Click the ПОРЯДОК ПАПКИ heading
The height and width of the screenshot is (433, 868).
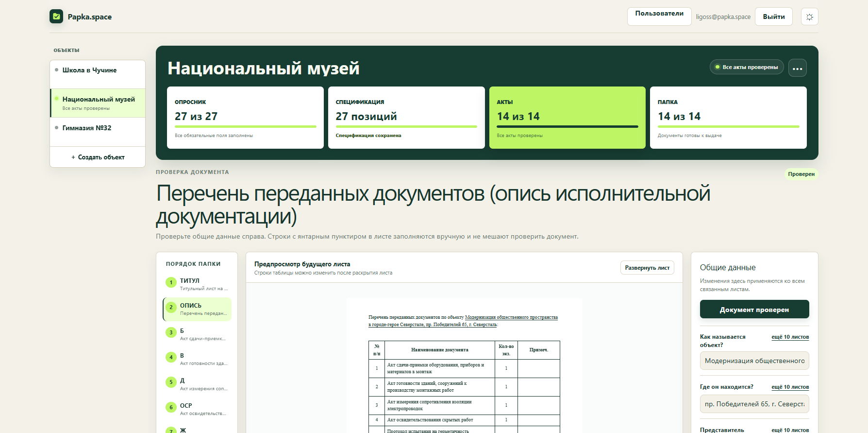click(x=193, y=264)
